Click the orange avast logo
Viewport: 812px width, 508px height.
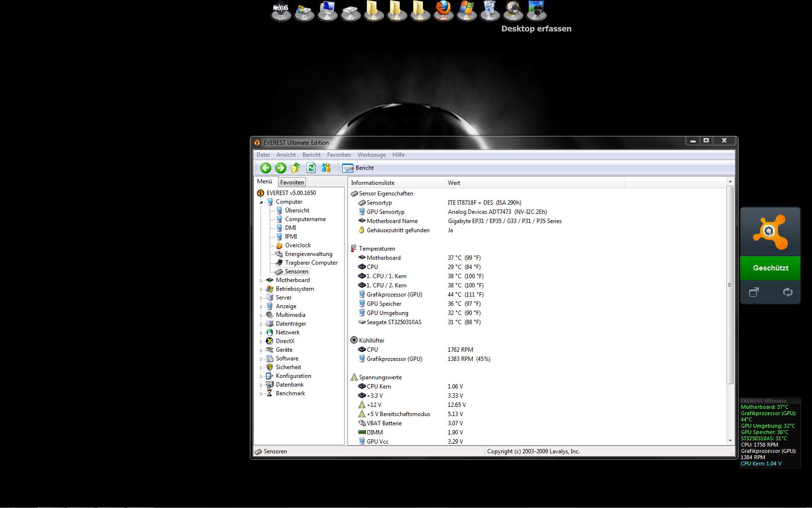pyautogui.click(x=770, y=232)
